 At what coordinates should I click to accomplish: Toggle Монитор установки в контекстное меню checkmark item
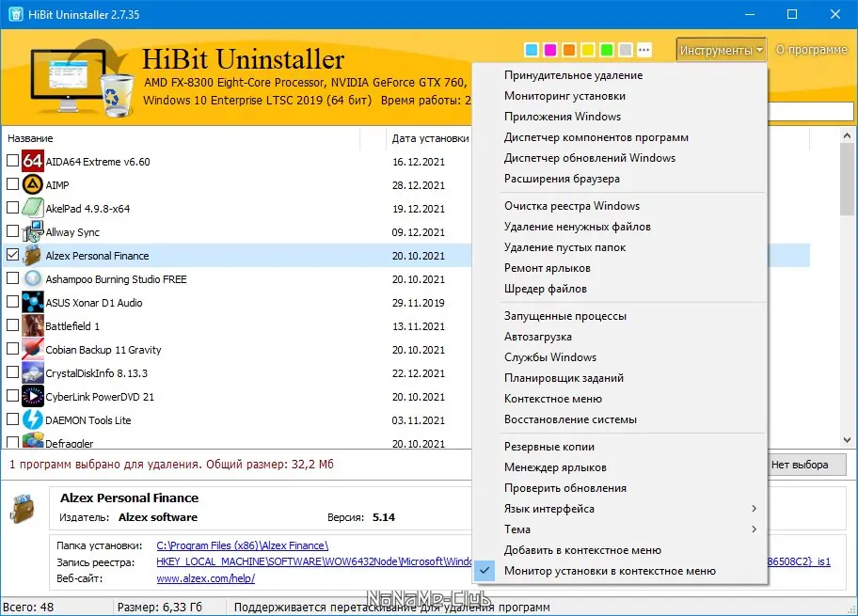[620, 571]
